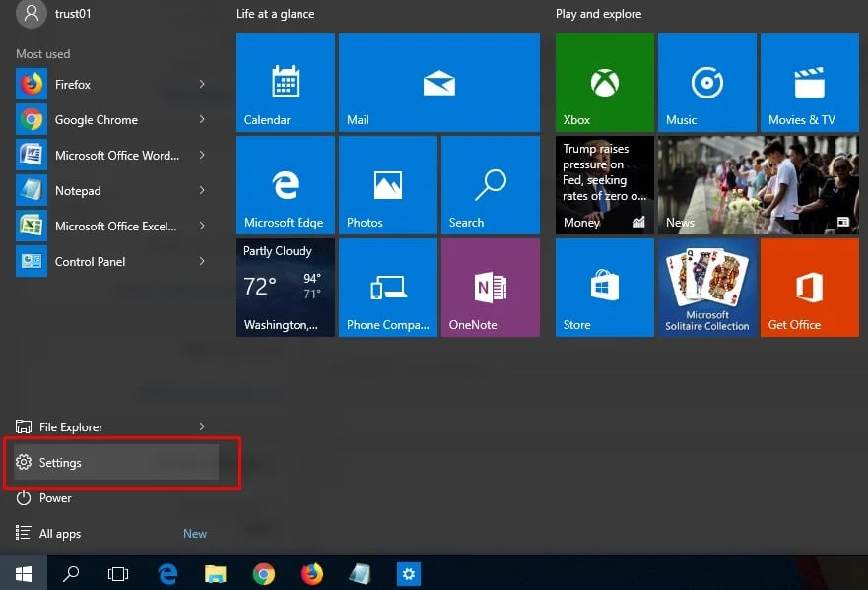Launch the OneNote tile
868x590 pixels.
(491, 288)
